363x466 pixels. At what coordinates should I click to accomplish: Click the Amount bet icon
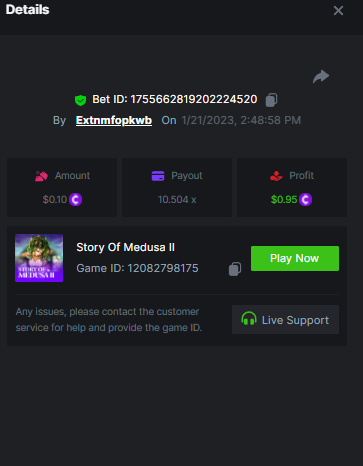[x=41, y=176]
